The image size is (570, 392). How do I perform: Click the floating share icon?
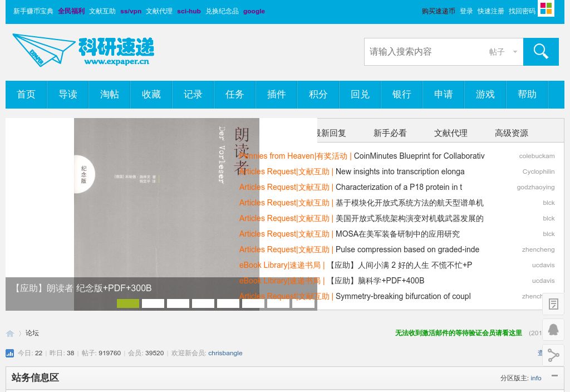553,355
